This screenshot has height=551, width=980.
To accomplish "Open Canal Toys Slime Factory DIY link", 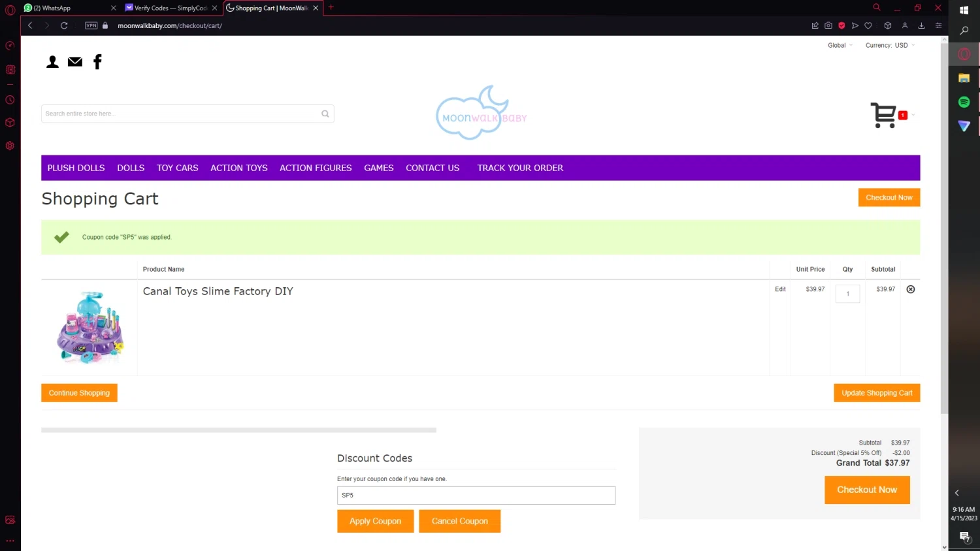I will 218,291.
